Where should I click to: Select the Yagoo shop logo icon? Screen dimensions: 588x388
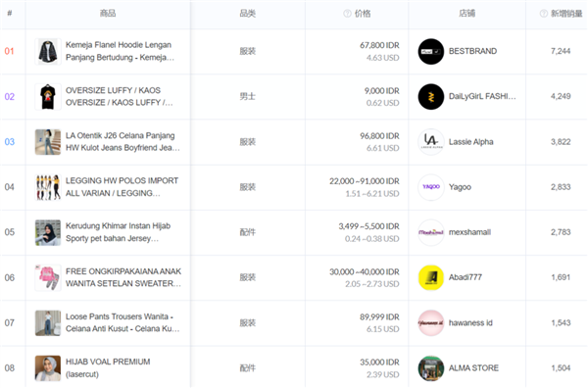tap(431, 187)
